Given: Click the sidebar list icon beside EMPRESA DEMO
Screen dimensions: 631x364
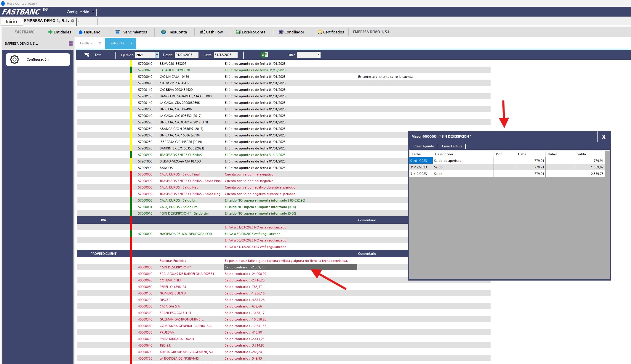Looking at the screenshot, I should click(x=70, y=44).
